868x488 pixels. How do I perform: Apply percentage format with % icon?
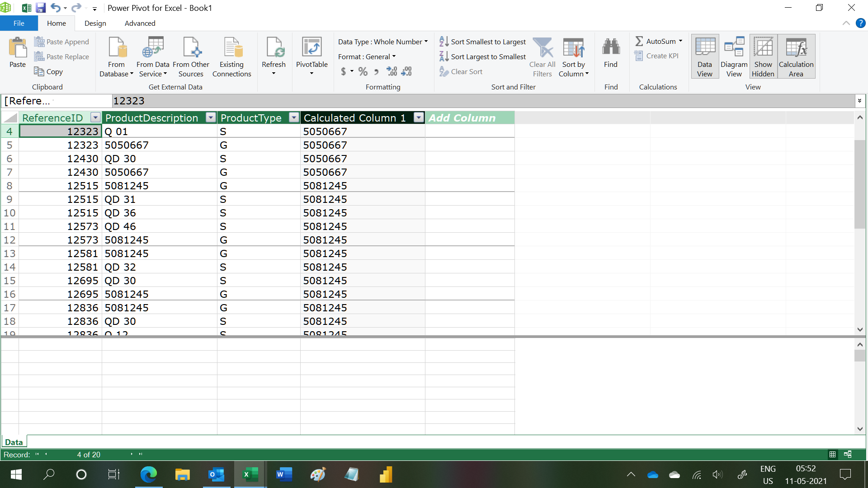click(363, 71)
